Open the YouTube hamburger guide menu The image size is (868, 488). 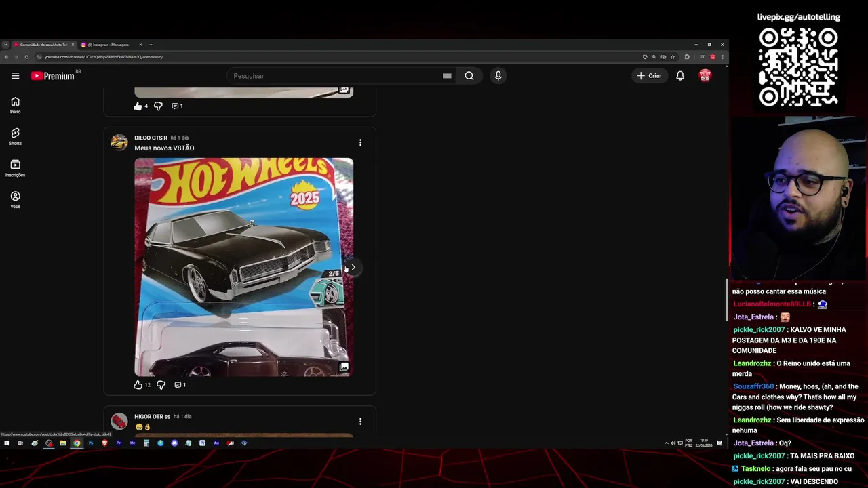pos(15,76)
